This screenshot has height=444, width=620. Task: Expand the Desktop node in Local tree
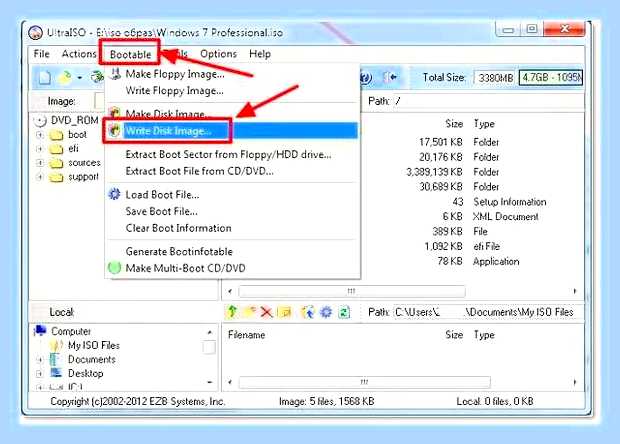point(40,373)
